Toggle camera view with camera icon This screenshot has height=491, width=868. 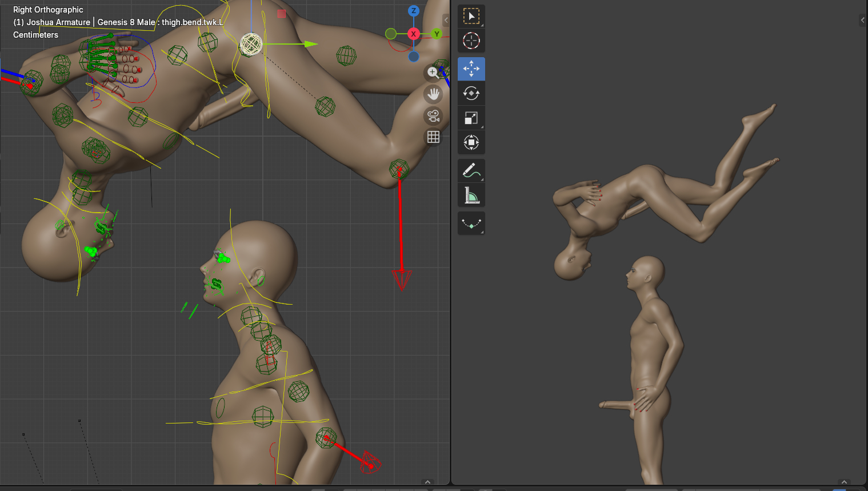pos(433,116)
